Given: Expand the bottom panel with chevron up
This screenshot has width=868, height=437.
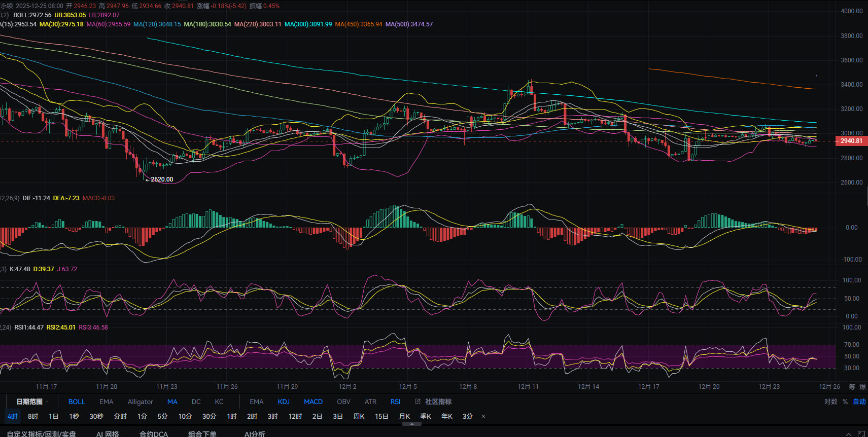Looking at the screenshot, I should pos(849,434).
